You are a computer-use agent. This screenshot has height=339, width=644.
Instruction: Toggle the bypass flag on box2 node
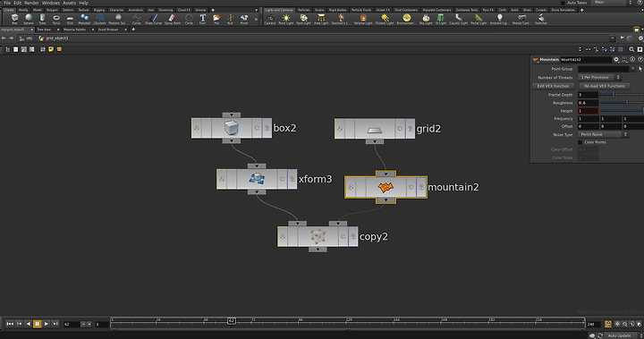point(196,128)
